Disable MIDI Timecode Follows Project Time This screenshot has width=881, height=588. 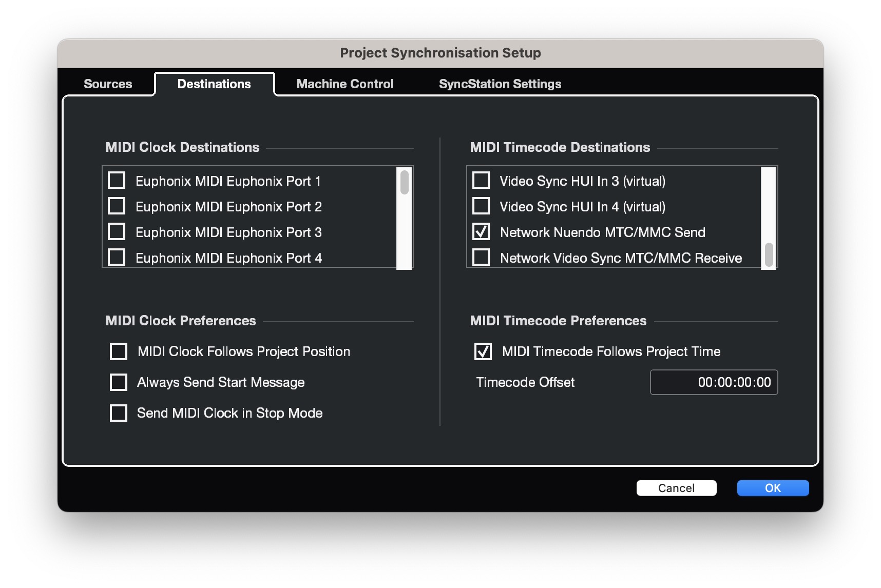(483, 351)
